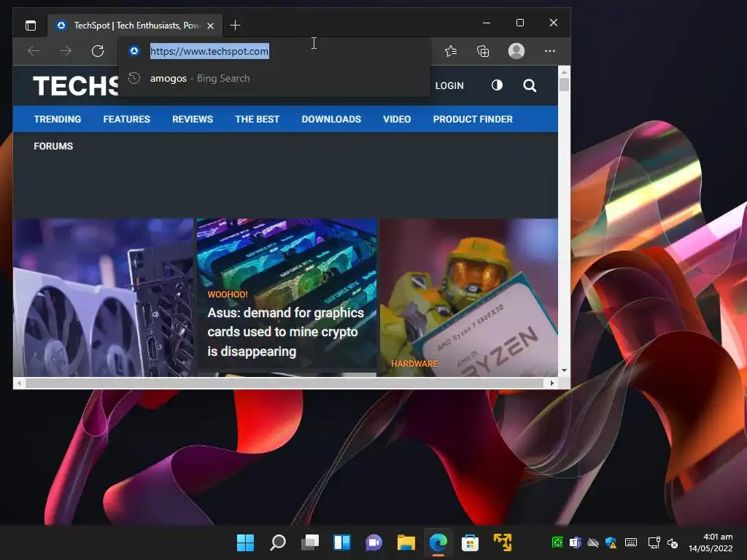Click the Windows Security tray icon
This screenshot has height=560, width=747.
pyautogui.click(x=611, y=542)
